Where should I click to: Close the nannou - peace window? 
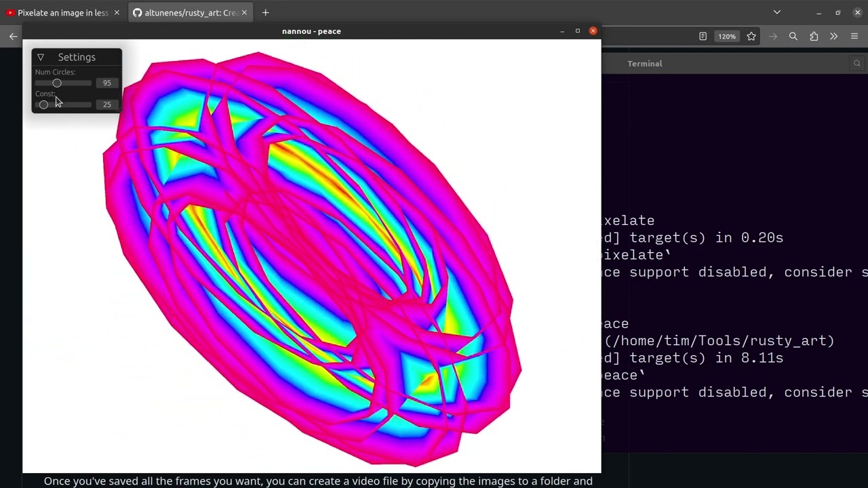pyautogui.click(x=593, y=31)
